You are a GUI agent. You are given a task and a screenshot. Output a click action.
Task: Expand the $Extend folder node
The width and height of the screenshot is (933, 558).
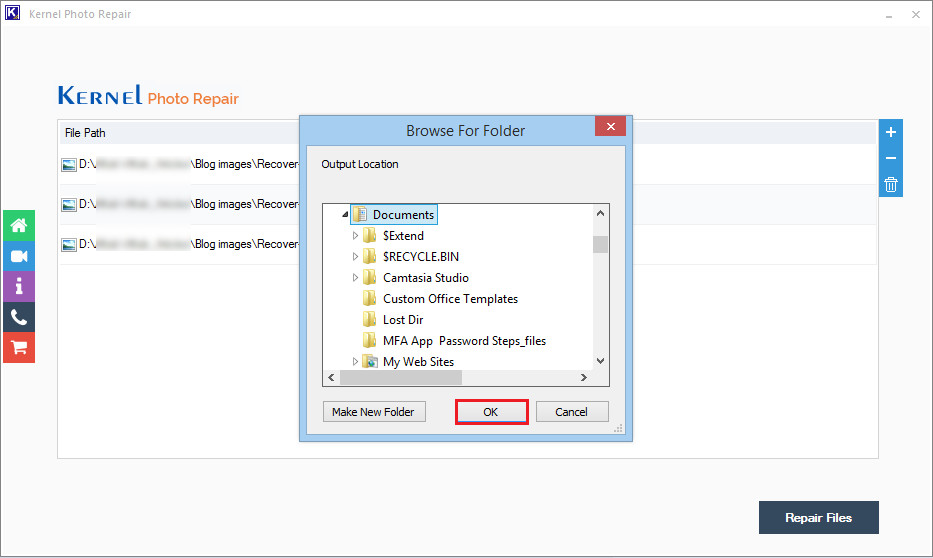pos(355,236)
